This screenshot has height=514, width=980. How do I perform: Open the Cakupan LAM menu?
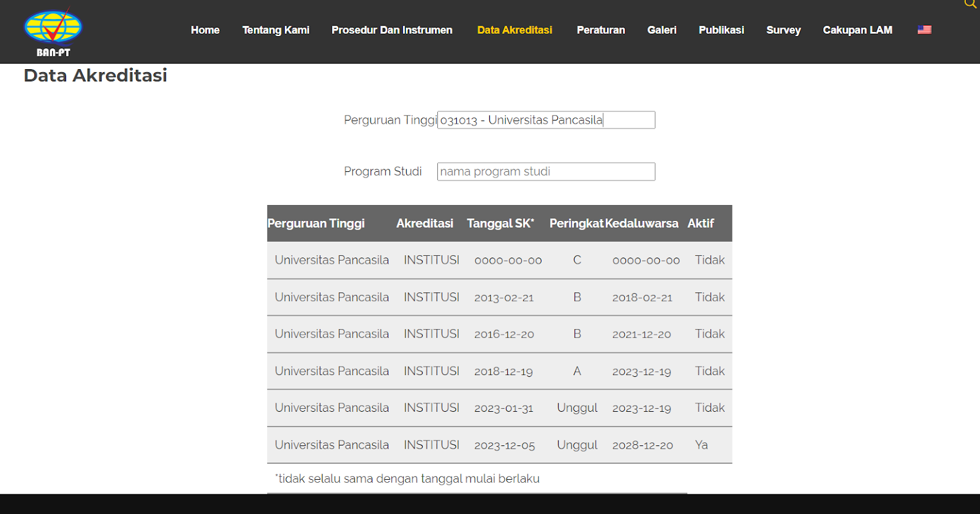coord(858,30)
